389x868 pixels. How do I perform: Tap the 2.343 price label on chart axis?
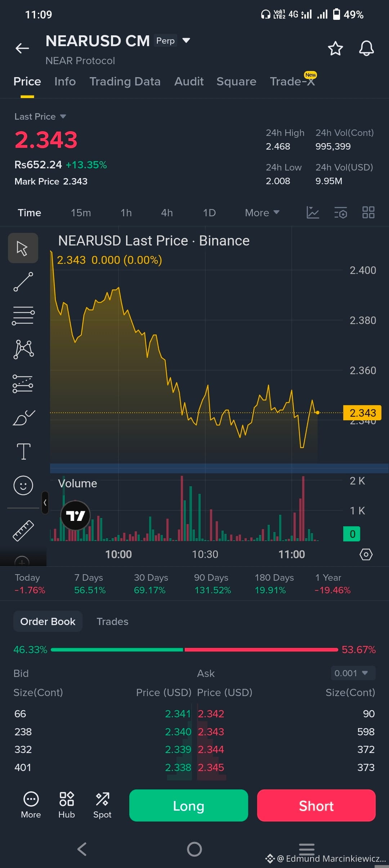click(x=362, y=413)
